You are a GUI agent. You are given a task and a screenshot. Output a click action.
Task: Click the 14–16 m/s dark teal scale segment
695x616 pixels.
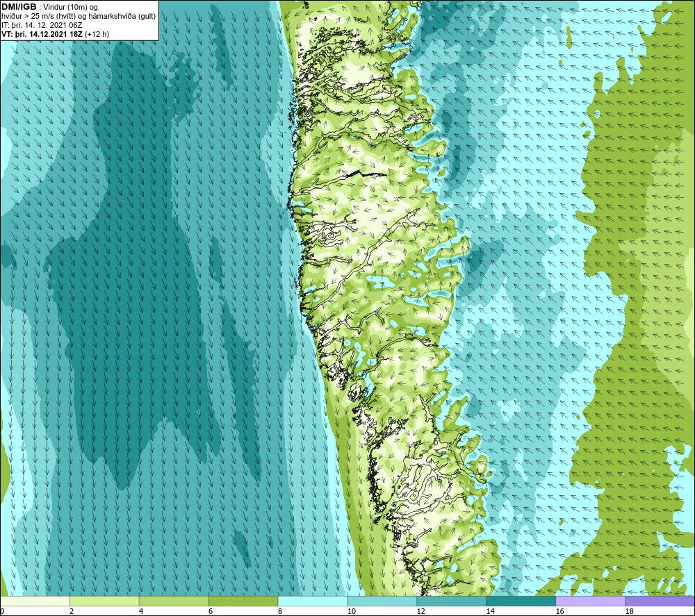[521, 601]
